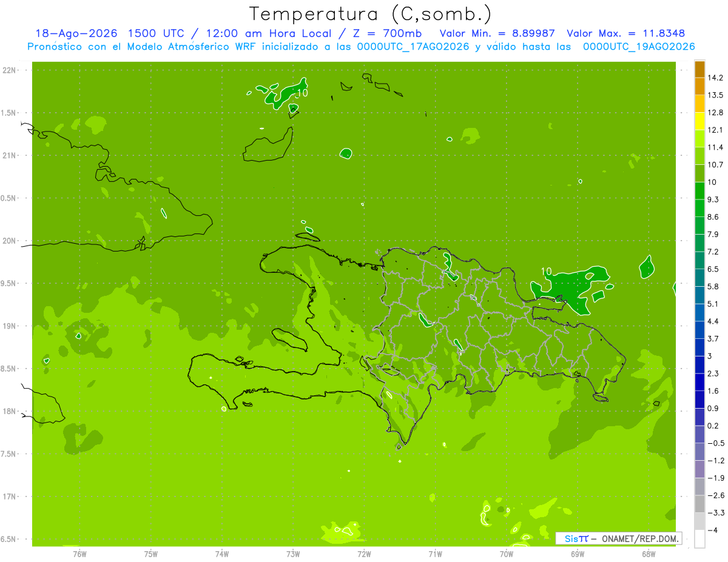Click the colorbar label "5.1"
This screenshot has height=562, width=728.
coord(713,304)
